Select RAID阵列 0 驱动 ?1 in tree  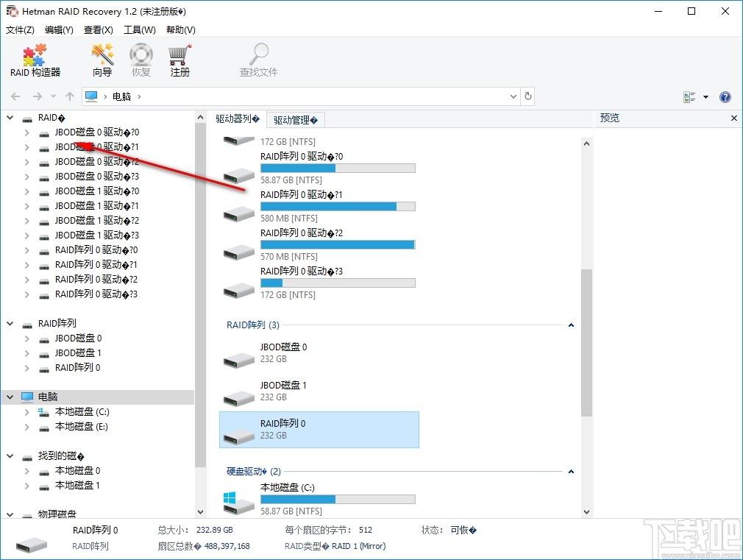coord(96,265)
